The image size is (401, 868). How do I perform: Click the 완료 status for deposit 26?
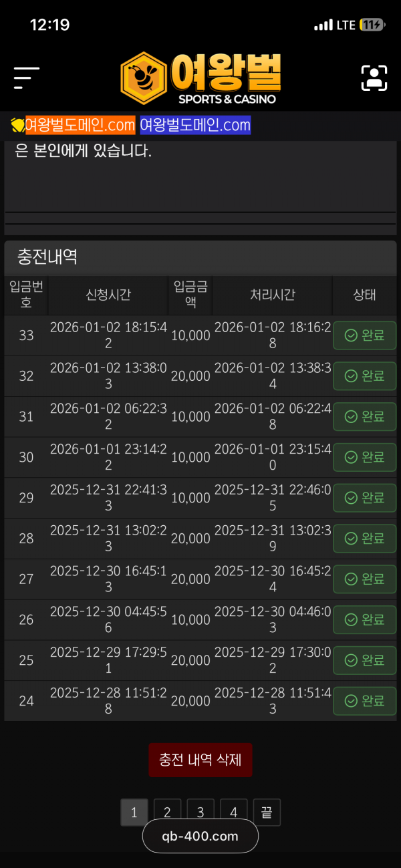(364, 619)
